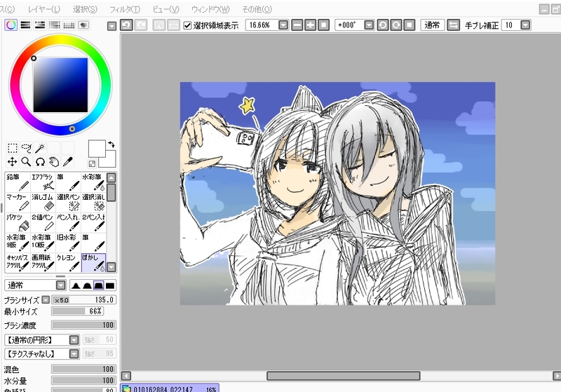Uncheck the 選択領域表示 checkbox
Image resolution: width=561 pixels, height=392 pixels.
tap(187, 25)
